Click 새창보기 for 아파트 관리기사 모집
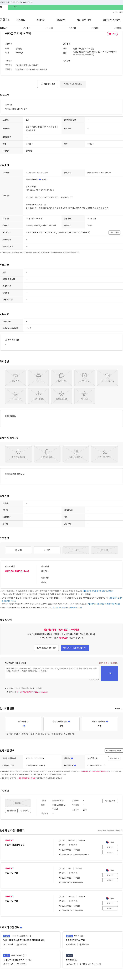Viewport: 123px width, 980px height. (x=110, y=852)
